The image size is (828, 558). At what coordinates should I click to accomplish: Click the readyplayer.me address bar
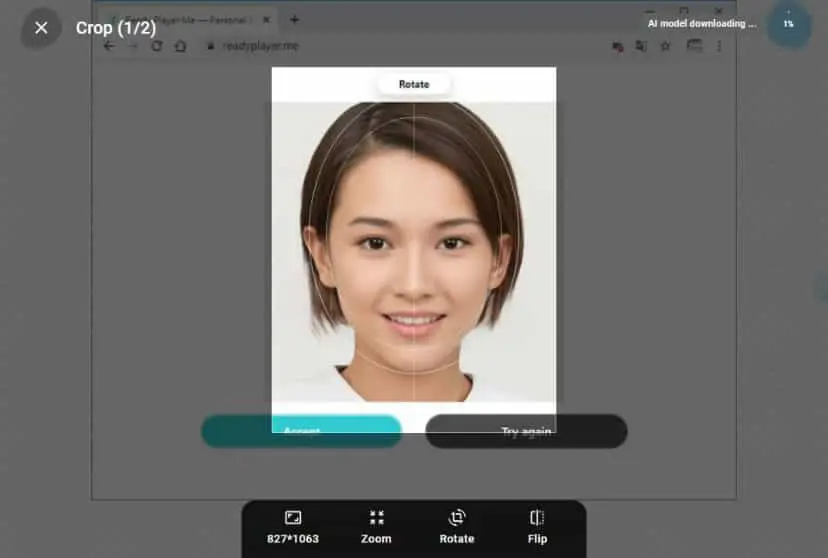pos(401,46)
